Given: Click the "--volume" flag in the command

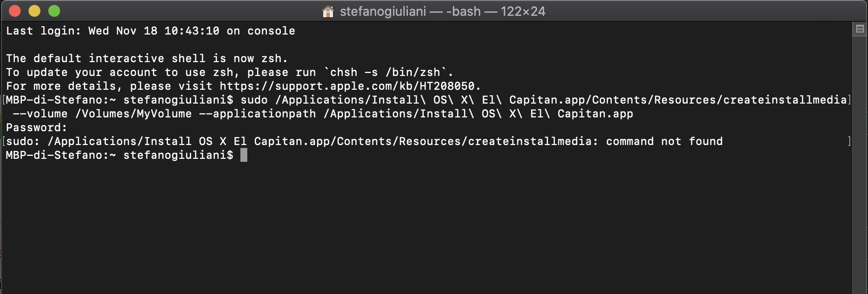Looking at the screenshot, I should click(40, 114).
